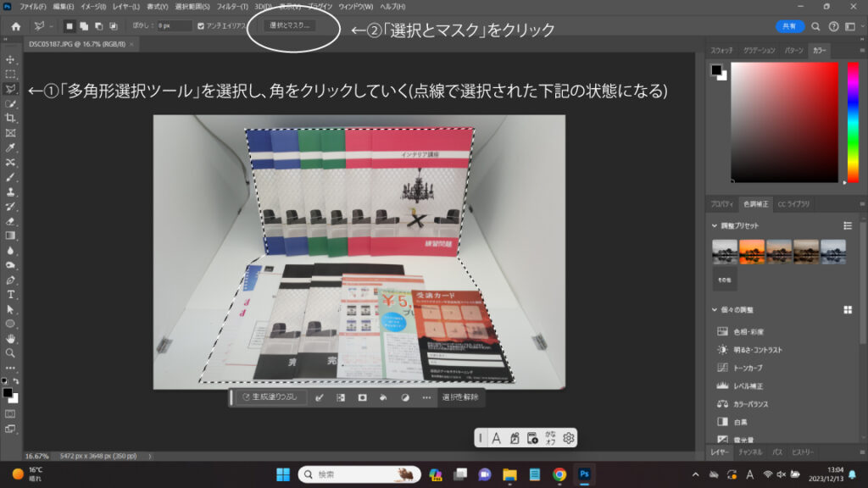
Task: Click the 選択を解除 button
Action: (x=460, y=396)
